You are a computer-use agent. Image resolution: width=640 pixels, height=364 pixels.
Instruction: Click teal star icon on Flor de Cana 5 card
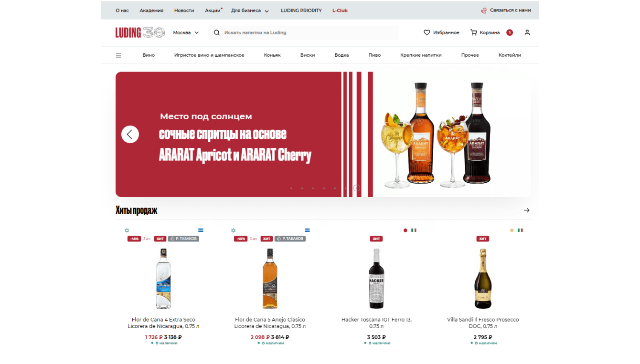tap(233, 230)
